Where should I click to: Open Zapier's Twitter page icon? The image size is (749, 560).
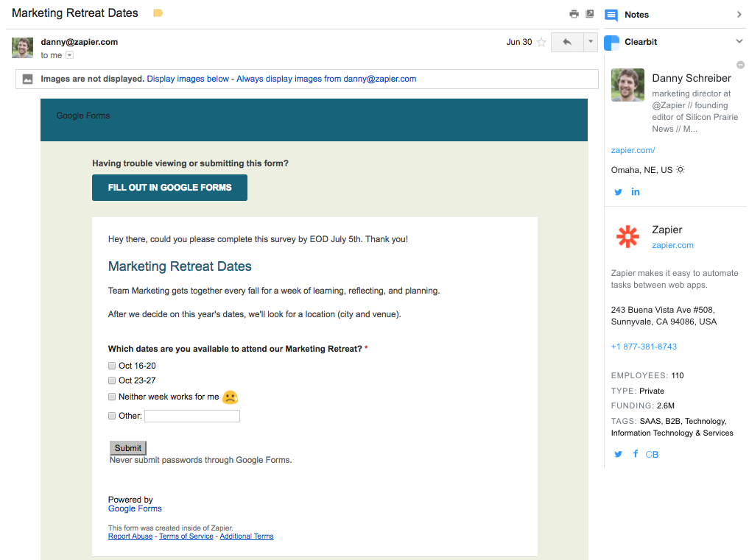[618, 454]
